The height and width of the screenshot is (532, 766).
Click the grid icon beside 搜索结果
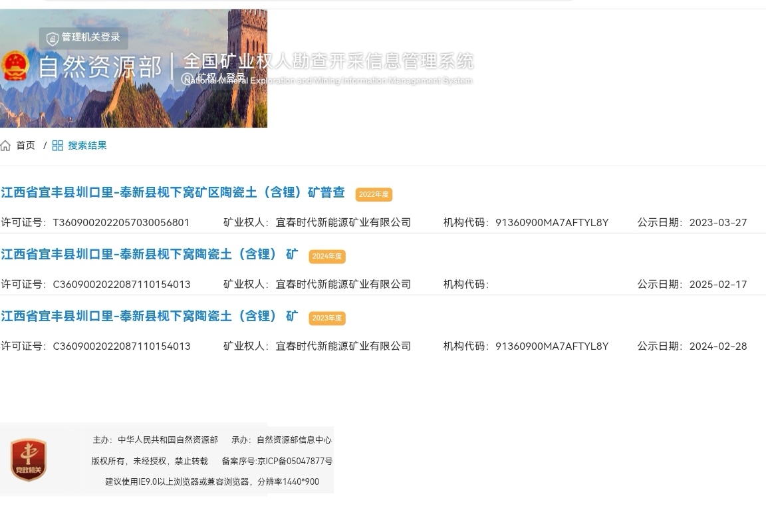tap(58, 146)
